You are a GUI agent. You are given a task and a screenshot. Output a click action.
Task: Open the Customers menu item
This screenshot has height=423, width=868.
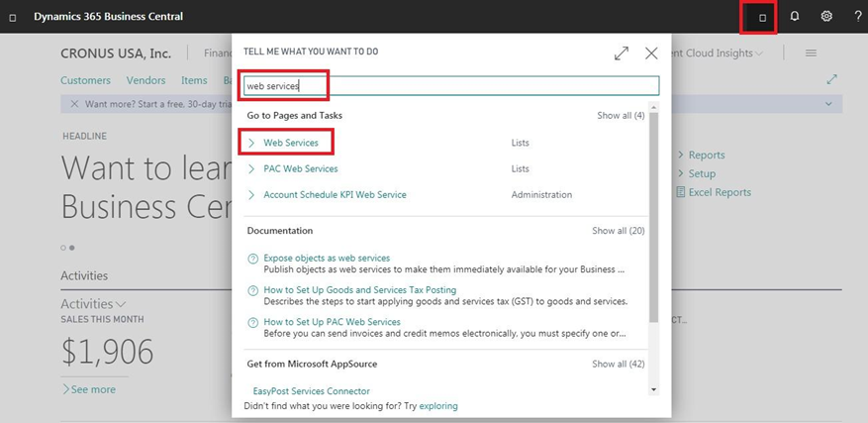coord(85,80)
